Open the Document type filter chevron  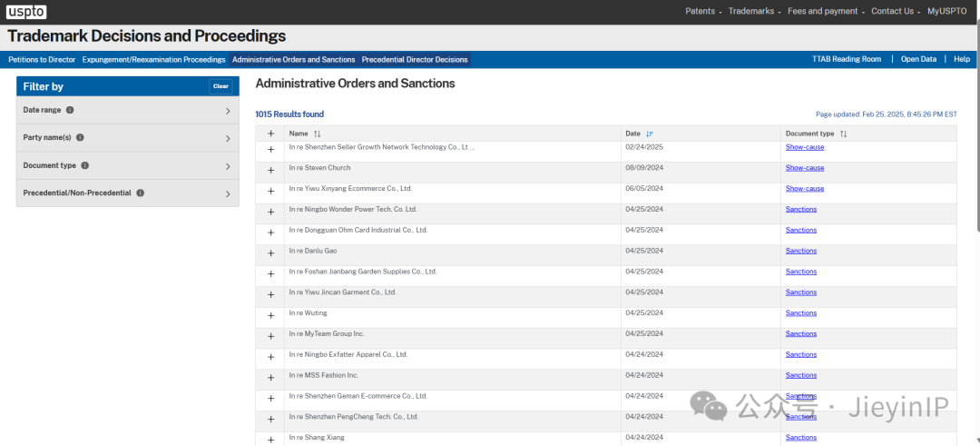(228, 166)
